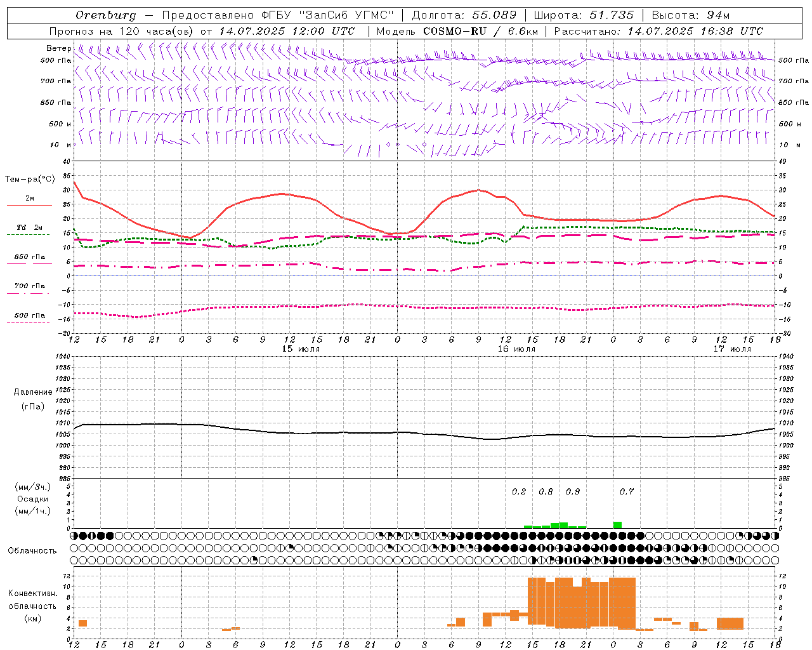Click the '700 гПа' temperature legend entry
Viewport: 812px width, 650px height.
[30, 286]
